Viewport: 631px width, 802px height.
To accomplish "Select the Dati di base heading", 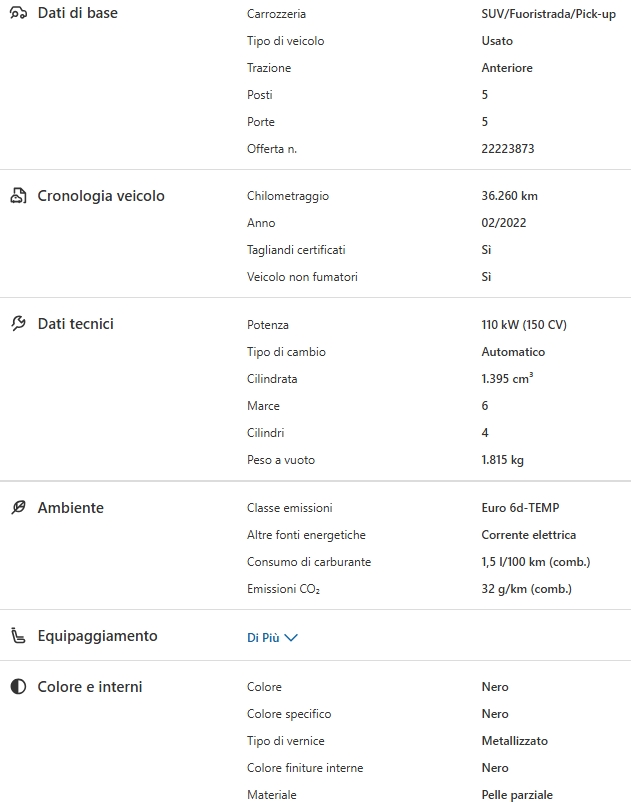I will pos(77,14).
